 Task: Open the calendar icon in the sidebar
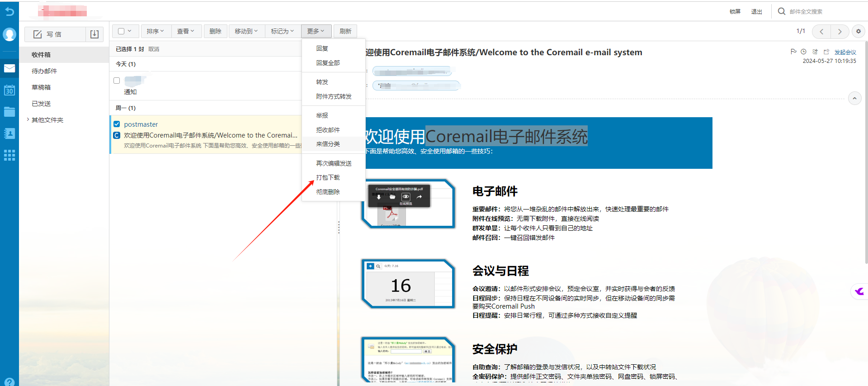[9, 90]
